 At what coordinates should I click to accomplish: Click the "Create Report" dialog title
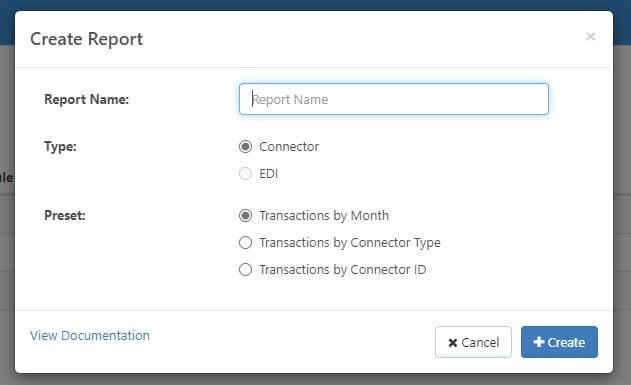pyautogui.click(x=87, y=39)
